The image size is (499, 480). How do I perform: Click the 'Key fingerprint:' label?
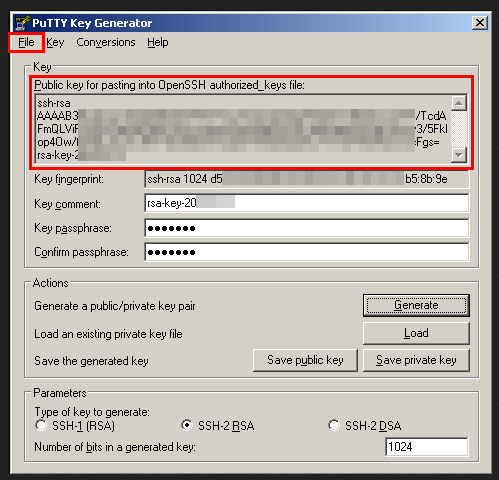tap(69, 179)
